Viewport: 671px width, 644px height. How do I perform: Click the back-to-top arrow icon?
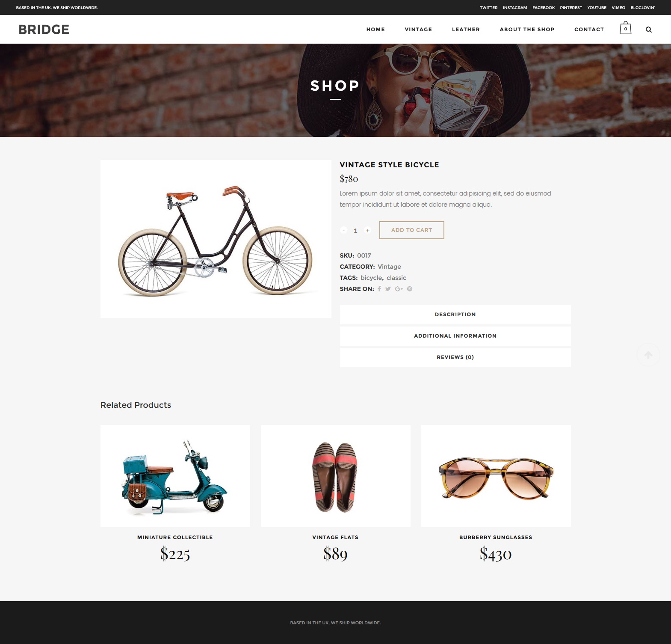click(648, 355)
